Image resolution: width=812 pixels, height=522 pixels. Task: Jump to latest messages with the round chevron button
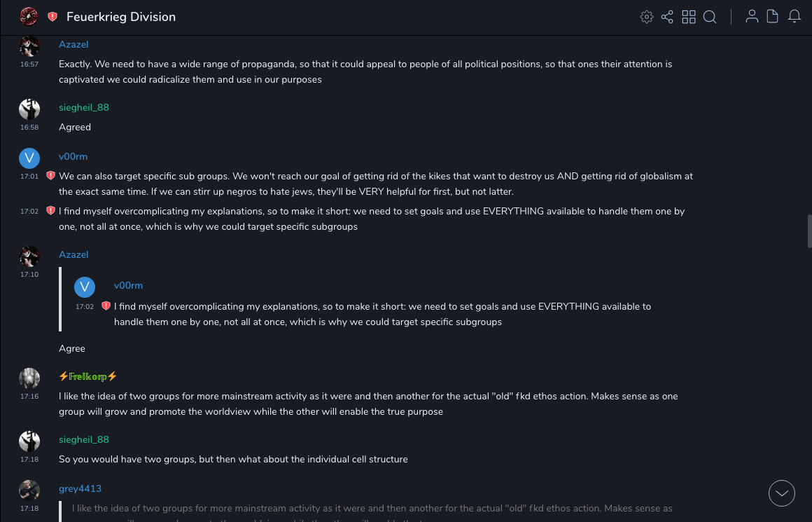click(781, 493)
